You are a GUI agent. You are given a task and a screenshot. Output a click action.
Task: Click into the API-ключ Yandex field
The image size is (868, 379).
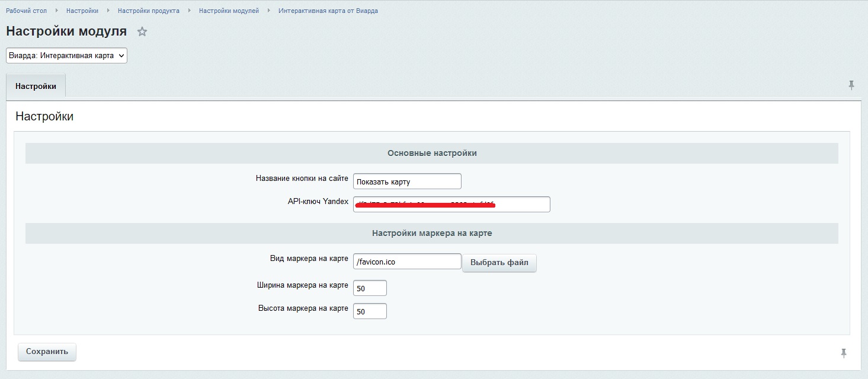point(451,204)
